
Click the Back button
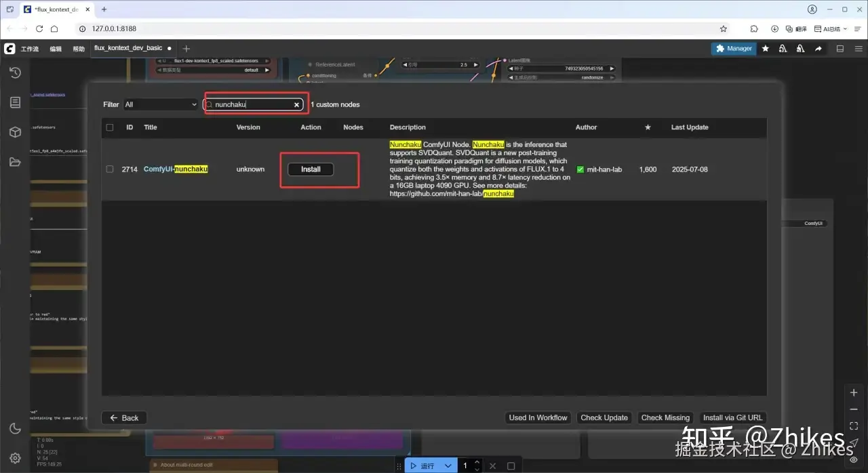click(124, 418)
